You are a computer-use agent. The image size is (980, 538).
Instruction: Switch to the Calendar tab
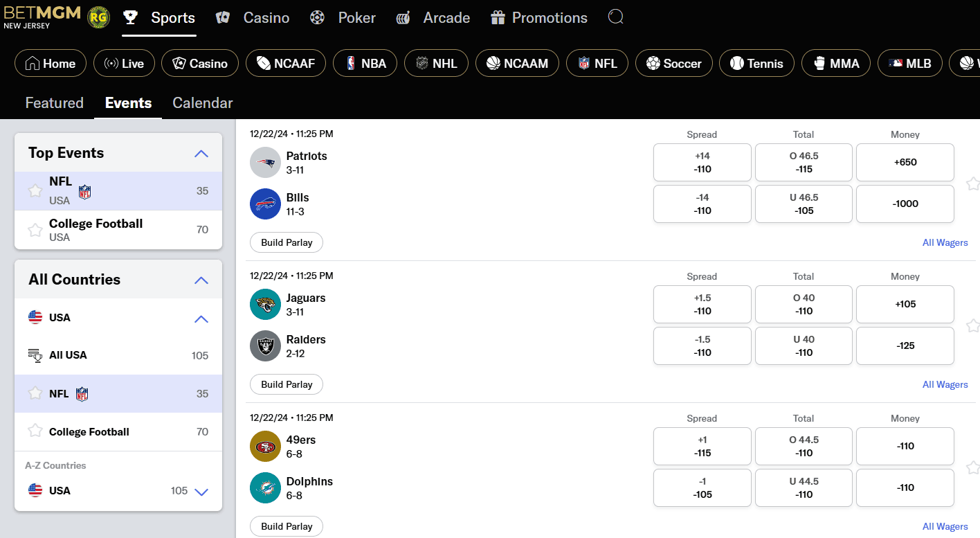[202, 102]
